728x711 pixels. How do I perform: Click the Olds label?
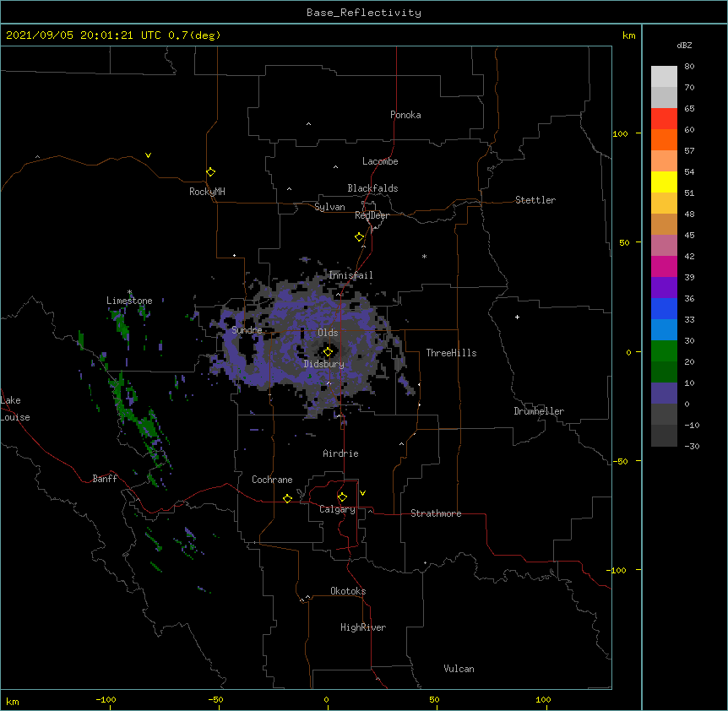point(328,333)
